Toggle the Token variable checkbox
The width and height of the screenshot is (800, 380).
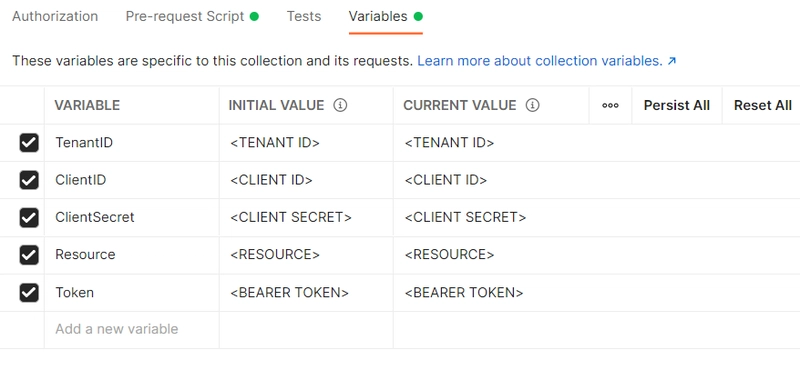29,293
